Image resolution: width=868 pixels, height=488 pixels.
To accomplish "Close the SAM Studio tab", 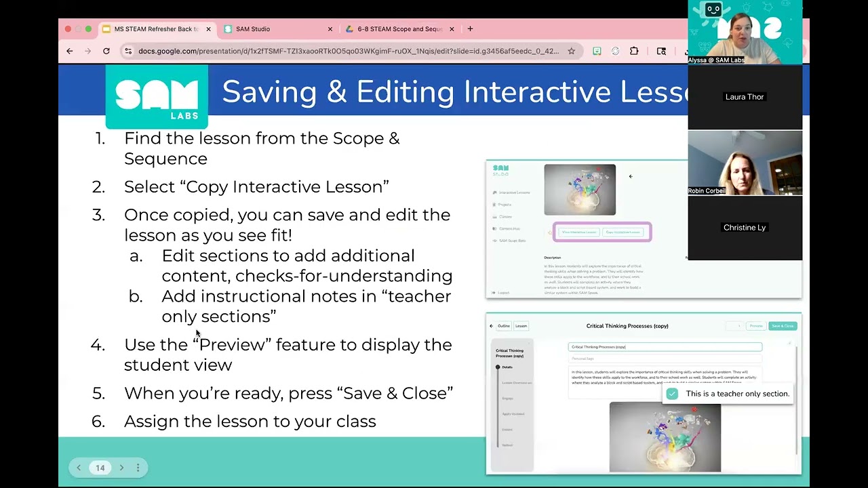I will tap(330, 29).
